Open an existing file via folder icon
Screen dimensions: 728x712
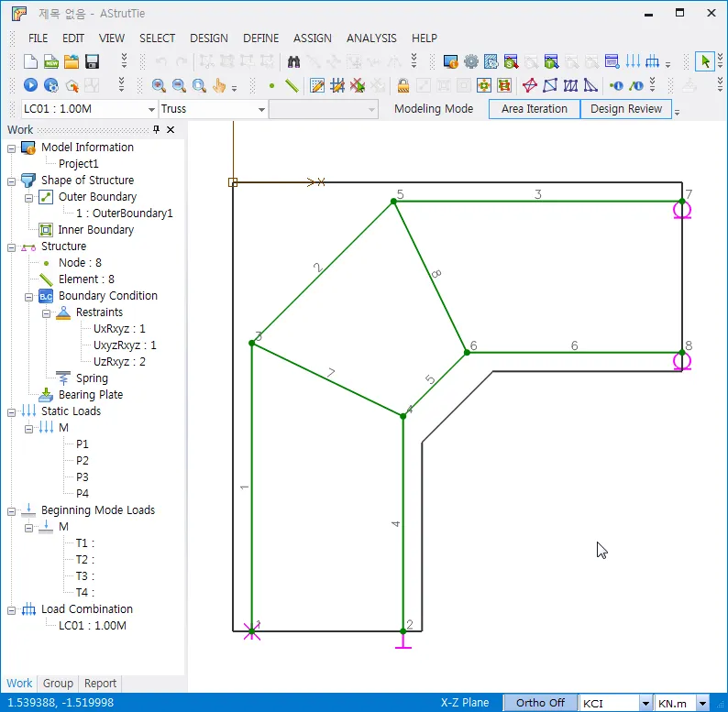(72, 61)
